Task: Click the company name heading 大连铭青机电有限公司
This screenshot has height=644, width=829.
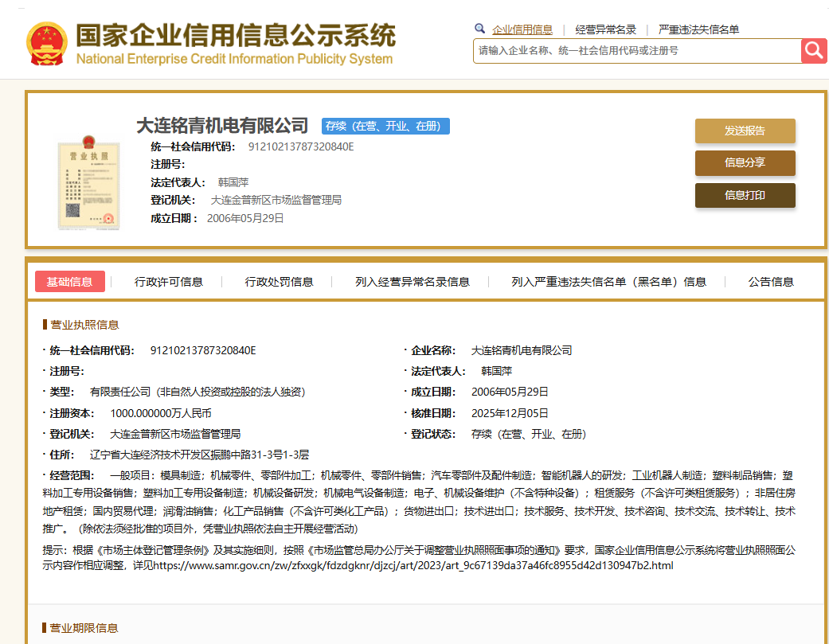Action: [222, 126]
